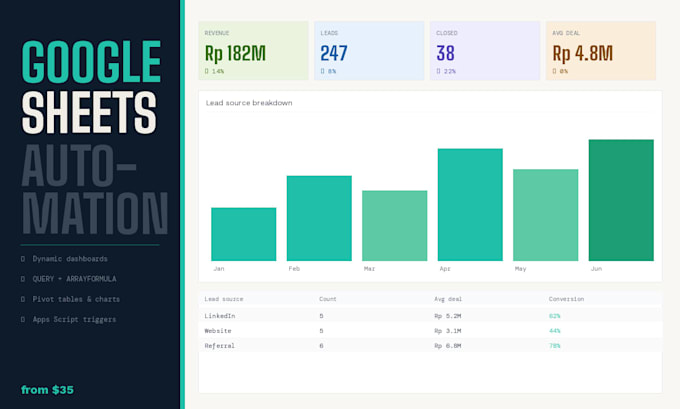
Task: Click the Website row count value
Action: (x=321, y=331)
